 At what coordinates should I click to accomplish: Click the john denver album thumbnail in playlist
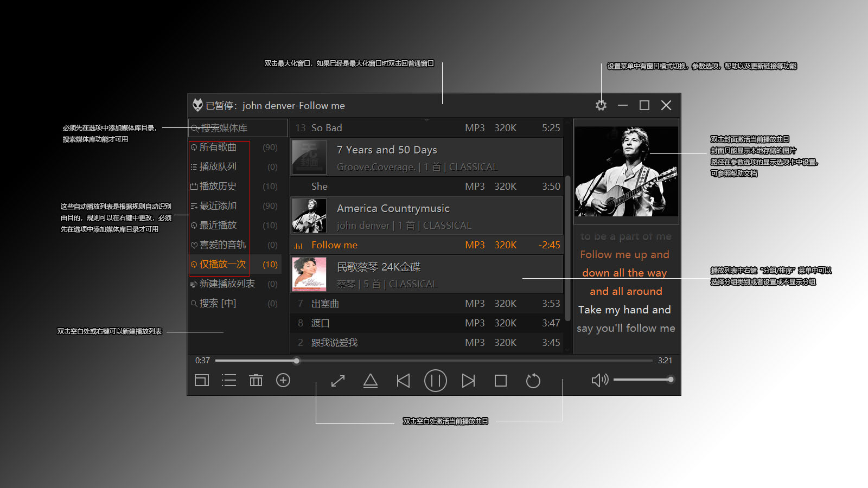(309, 216)
